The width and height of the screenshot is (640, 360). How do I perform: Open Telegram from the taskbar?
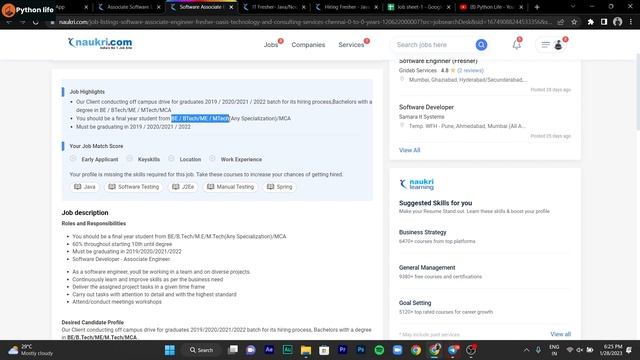tap(453, 350)
